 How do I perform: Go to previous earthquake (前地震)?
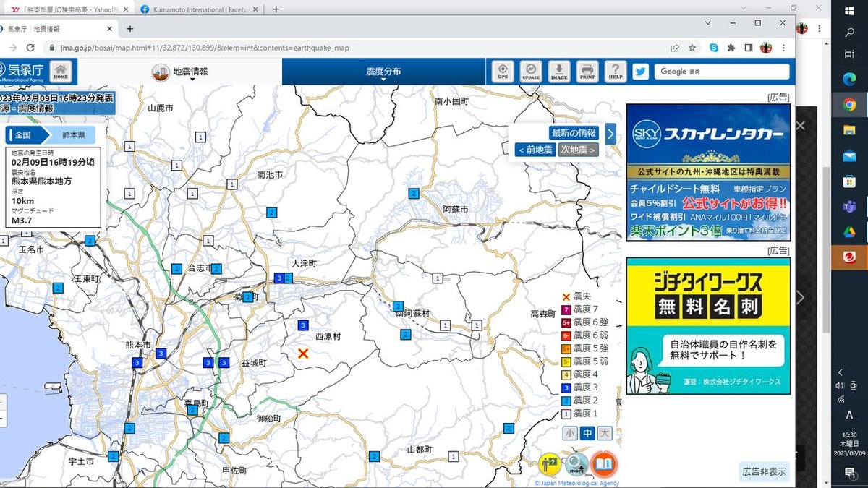[535, 150]
